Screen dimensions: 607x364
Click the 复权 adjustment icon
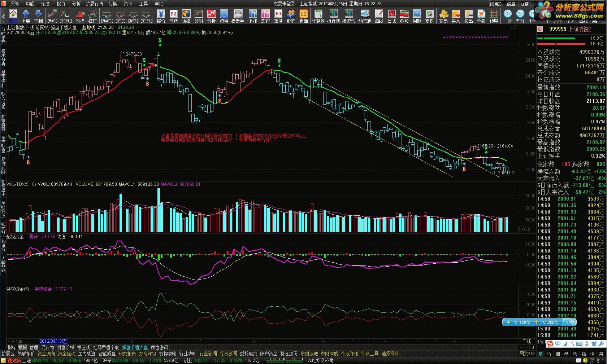coord(429,16)
